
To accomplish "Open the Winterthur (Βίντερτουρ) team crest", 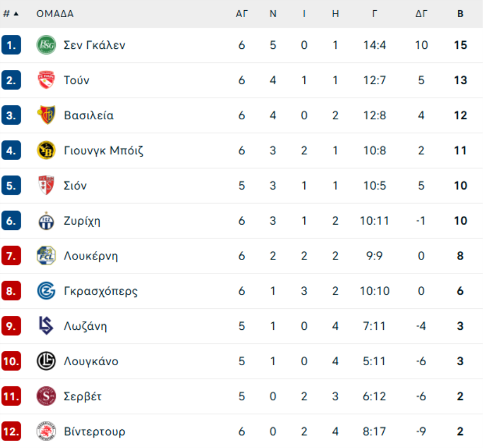I will tap(46, 431).
